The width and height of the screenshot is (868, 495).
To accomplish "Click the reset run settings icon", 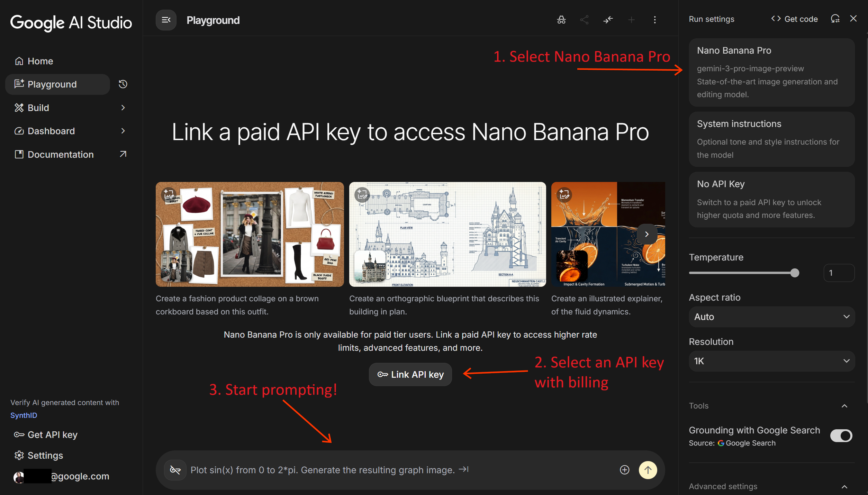I will click(835, 19).
